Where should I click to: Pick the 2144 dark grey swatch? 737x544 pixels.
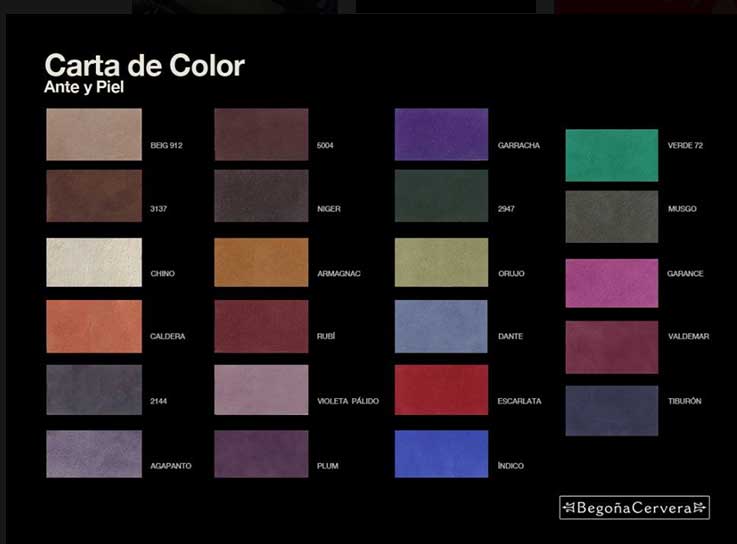pyautogui.click(x=94, y=390)
